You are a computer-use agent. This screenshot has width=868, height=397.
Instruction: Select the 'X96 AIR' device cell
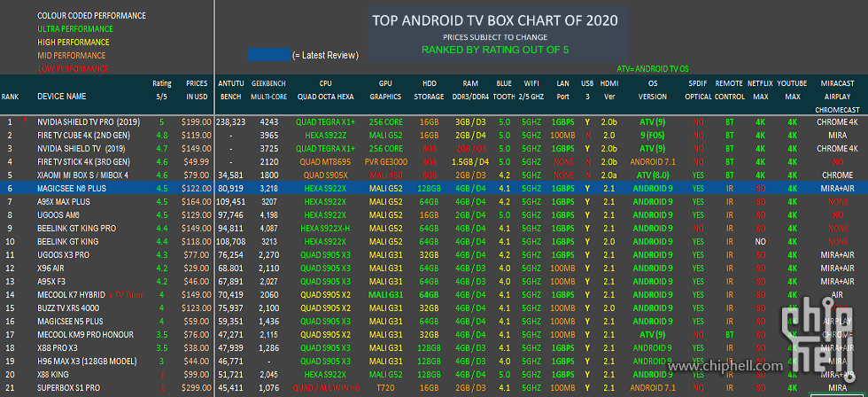tap(52, 268)
